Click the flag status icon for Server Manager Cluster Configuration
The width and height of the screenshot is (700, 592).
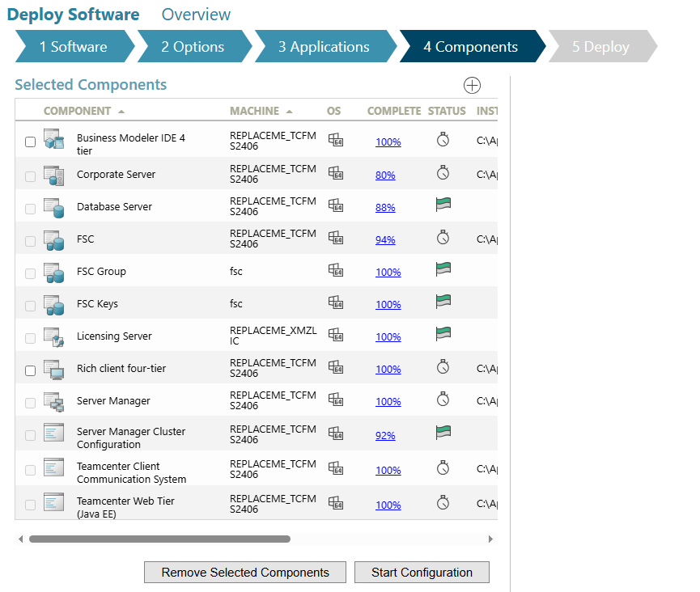coord(443,432)
